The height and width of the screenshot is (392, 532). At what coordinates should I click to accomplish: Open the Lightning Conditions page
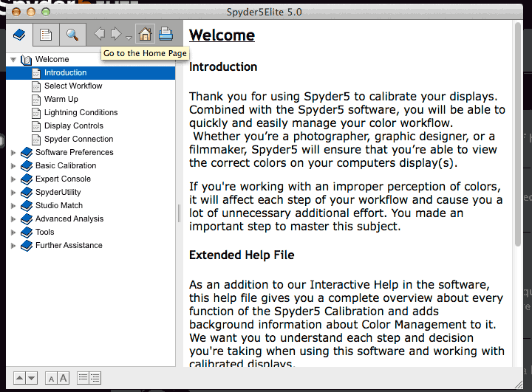point(81,112)
